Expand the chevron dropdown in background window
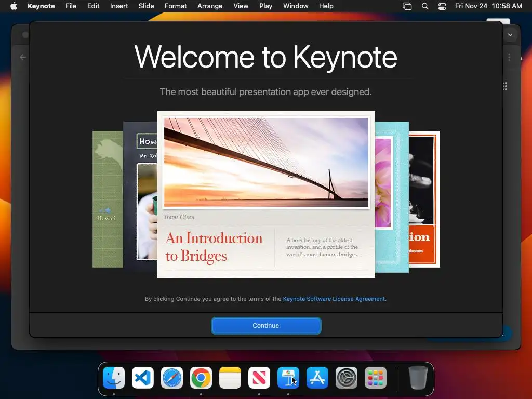This screenshot has width=532, height=399. coord(510,35)
